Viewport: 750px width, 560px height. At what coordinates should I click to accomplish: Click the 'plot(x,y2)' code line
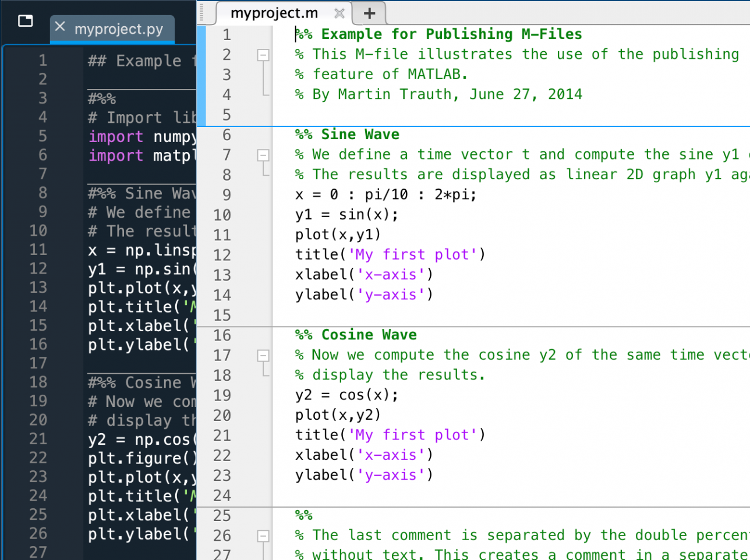click(x=338, y=415)
